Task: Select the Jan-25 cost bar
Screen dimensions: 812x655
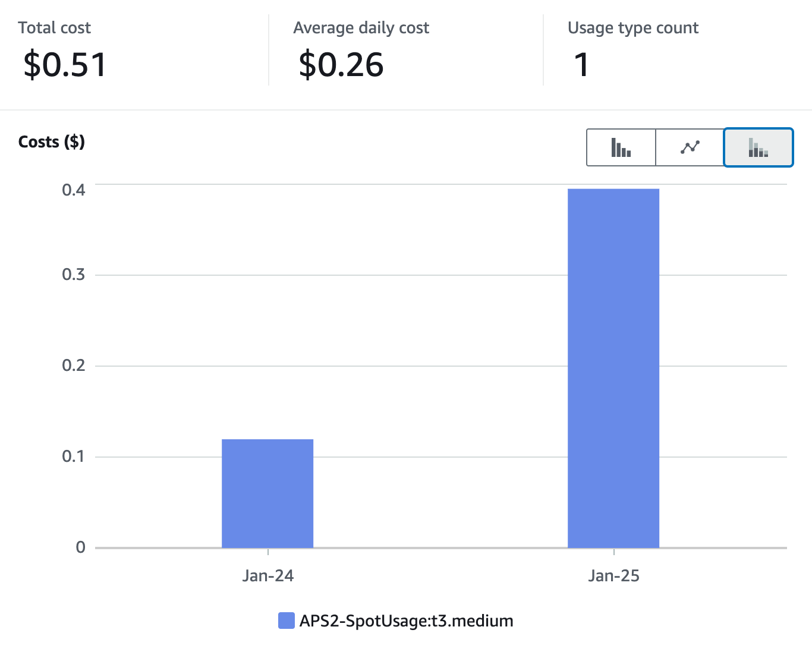Action: point(613,369)
